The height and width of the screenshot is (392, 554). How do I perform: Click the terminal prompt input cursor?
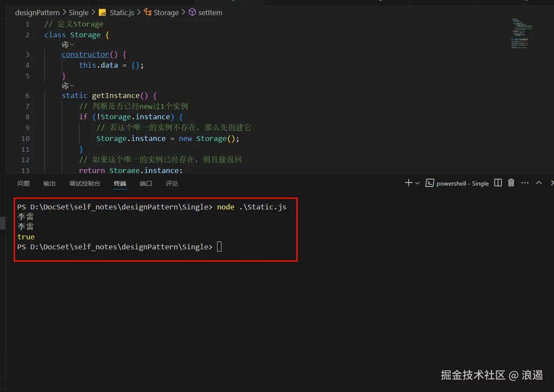click(219, 247)
